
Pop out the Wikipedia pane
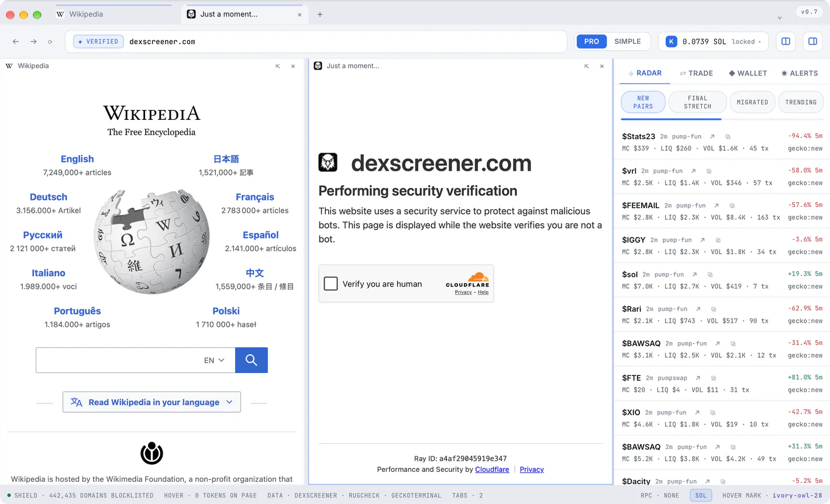click(x=277, y=66)
